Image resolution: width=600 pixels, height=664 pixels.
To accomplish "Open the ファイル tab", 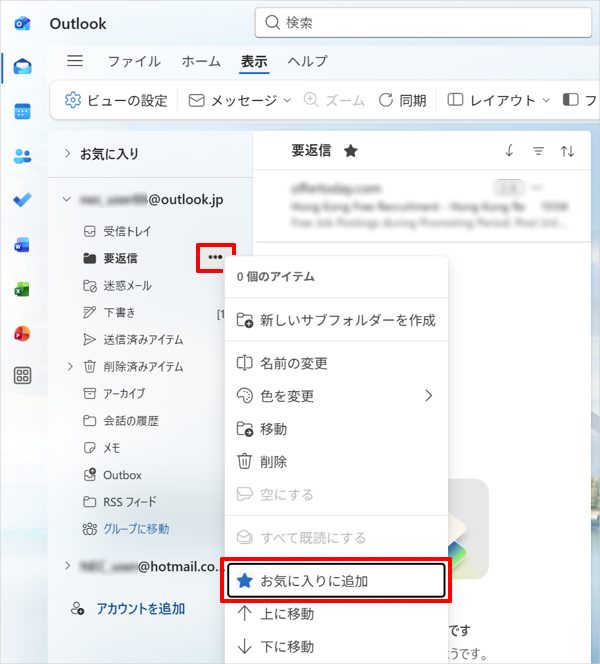I will 134,62.
